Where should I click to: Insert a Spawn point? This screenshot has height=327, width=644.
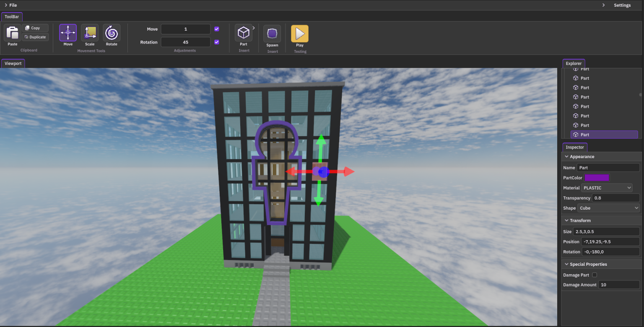pyautogui.click(x=272, y=34)
